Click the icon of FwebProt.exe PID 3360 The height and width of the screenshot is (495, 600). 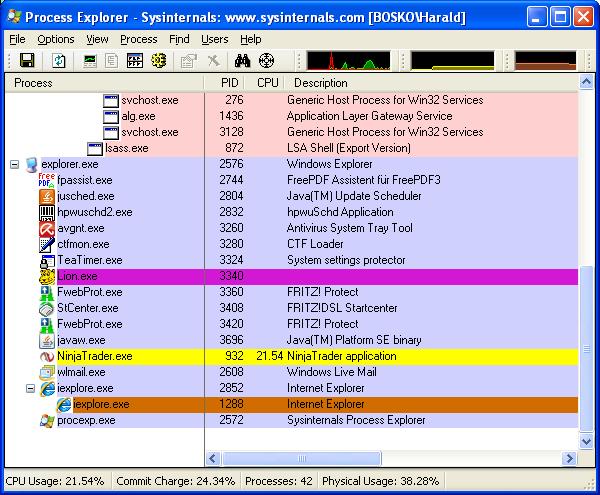coord(47,293)
